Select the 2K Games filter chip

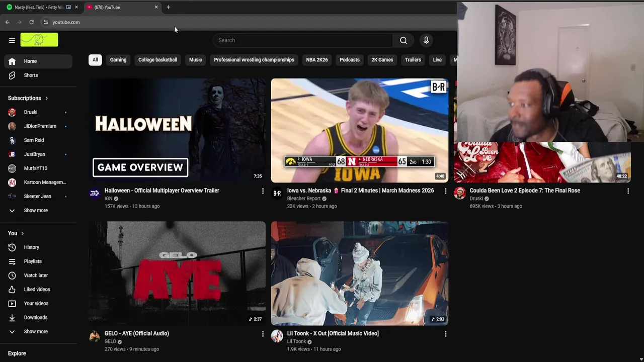382,60
